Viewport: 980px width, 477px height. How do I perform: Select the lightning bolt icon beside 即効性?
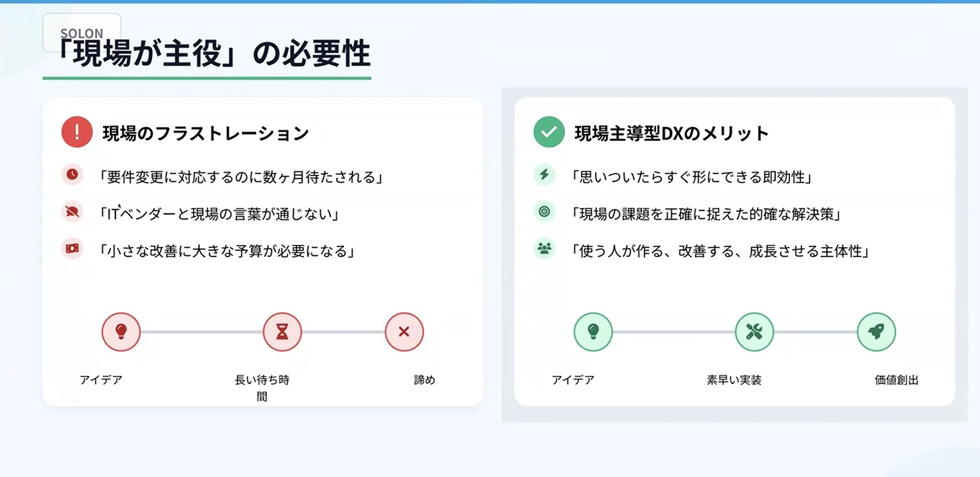point(544,175)
